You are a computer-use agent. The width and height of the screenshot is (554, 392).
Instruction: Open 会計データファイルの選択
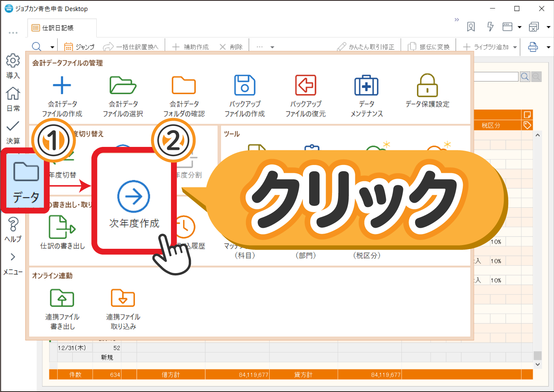[x=123, y=96]
